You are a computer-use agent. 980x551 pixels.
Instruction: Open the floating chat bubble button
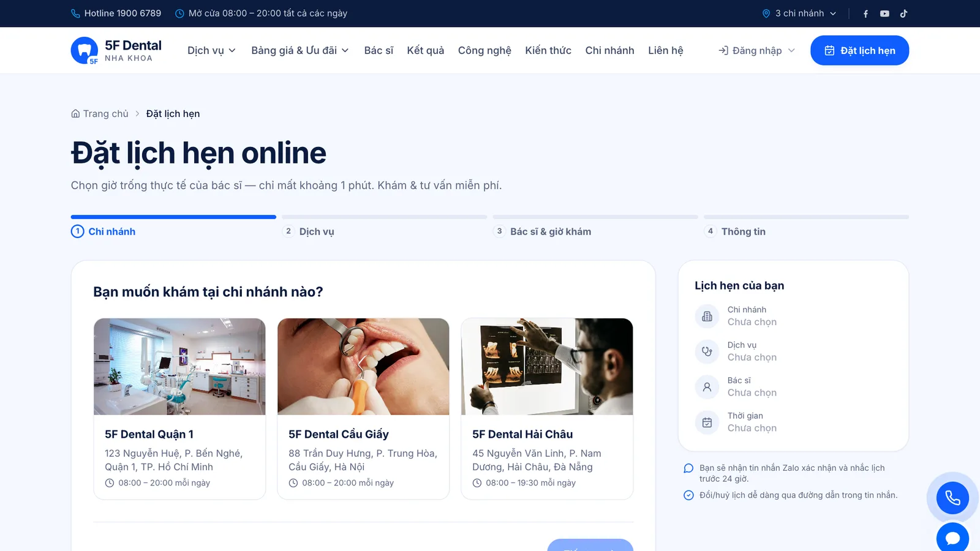click(952, 538)
